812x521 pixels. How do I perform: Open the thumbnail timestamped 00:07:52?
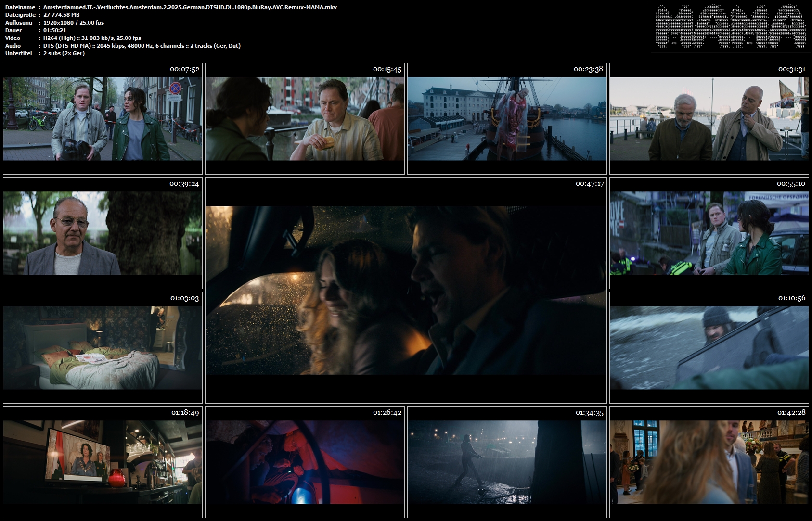pos(103,118)
